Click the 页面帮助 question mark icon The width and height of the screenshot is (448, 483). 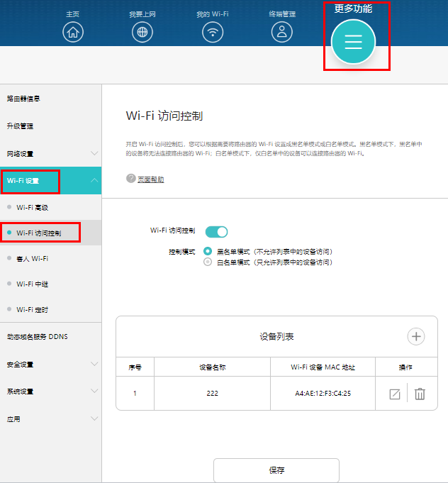130,179
